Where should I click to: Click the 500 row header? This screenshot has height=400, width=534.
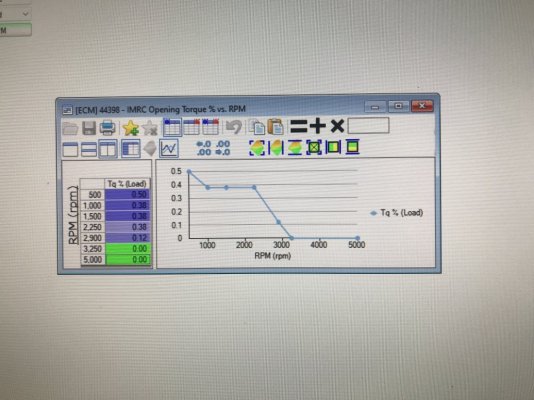click(92, 194)
